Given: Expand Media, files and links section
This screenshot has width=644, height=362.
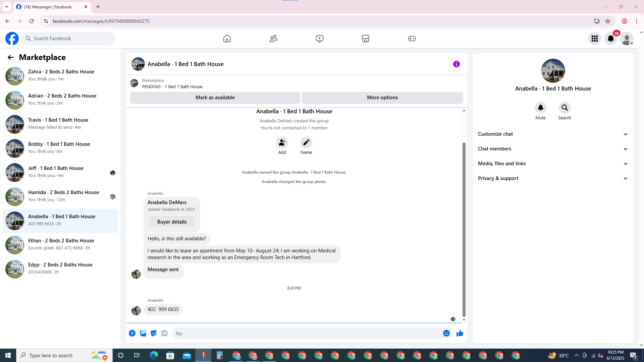Looking at the screenshot, I should 553,164.
